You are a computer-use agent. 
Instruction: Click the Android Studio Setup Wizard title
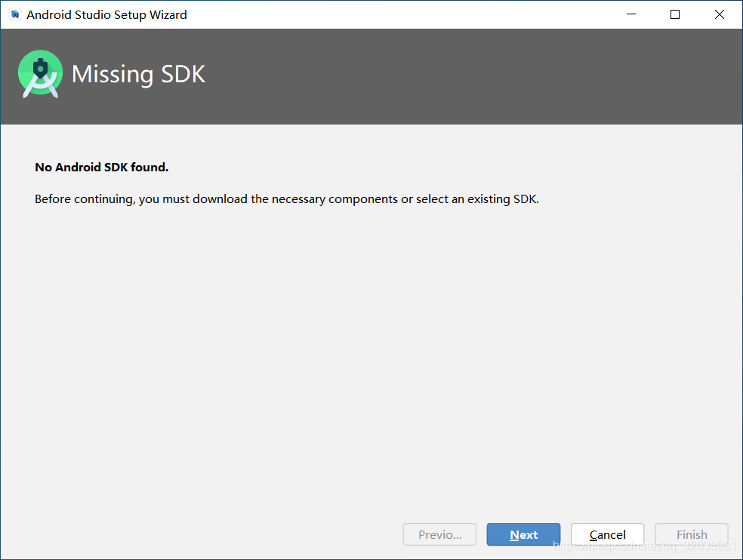(x=106, y=14)
